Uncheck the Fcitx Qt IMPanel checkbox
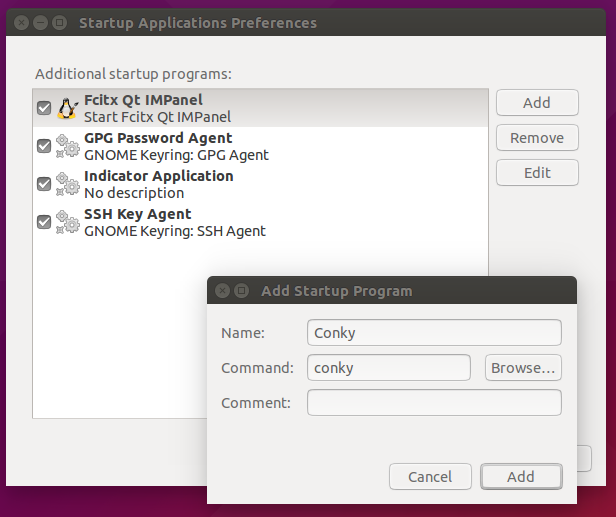This screenshot has height=517, width=616. (x=44, y=108)
